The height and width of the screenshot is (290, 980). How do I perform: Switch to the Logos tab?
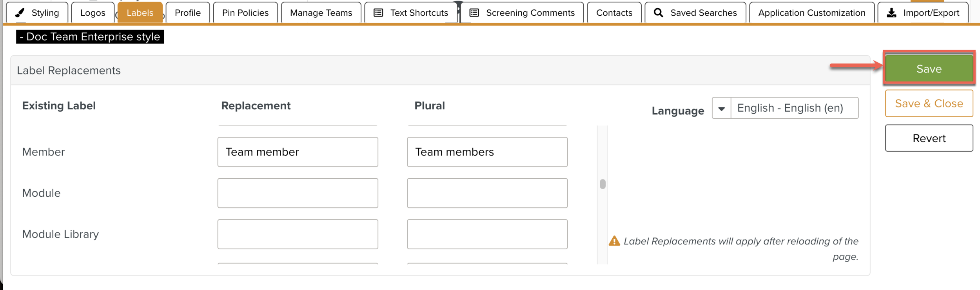[93, 13]
